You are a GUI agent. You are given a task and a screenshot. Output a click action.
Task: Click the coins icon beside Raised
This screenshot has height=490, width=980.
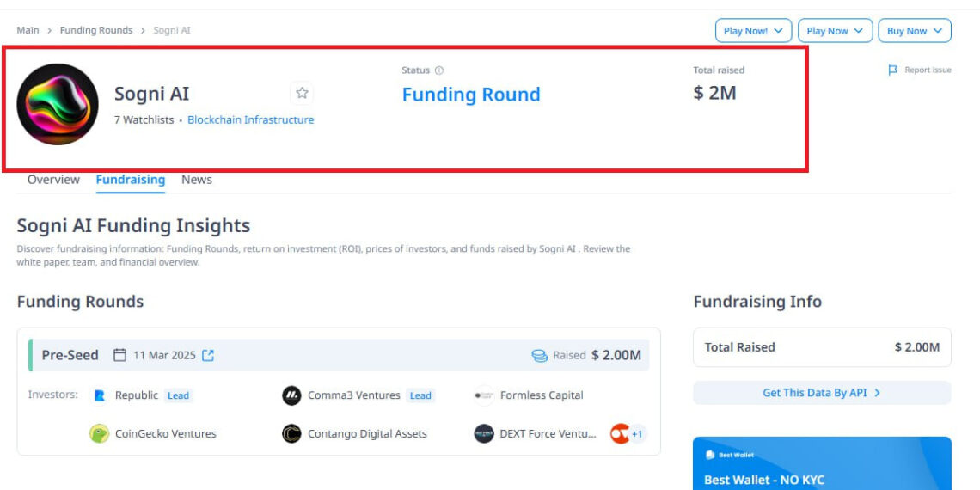click(x=539, y=356)
